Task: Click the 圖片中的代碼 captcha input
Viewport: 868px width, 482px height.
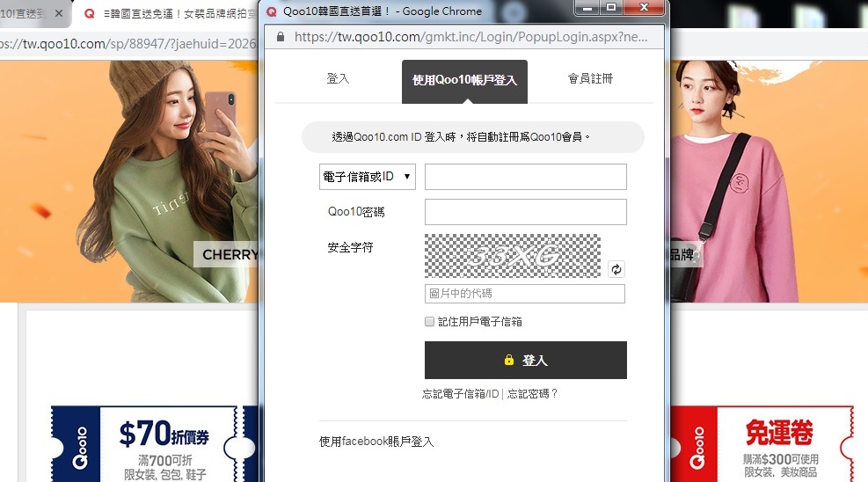Action: point(525,294)
